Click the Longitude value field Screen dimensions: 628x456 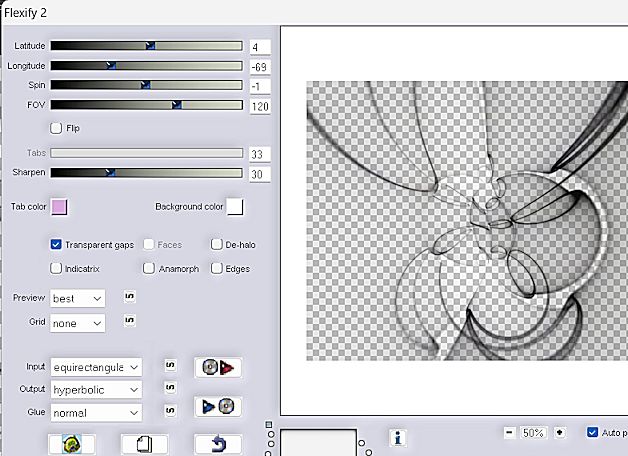263,66
